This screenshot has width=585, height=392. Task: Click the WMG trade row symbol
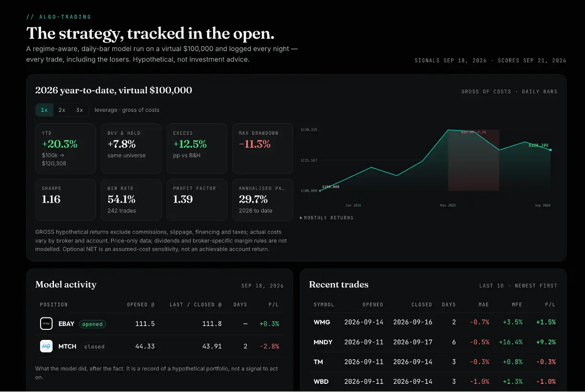322,322
